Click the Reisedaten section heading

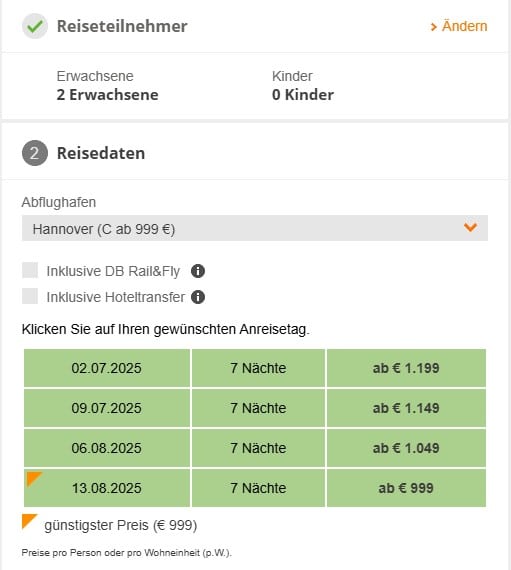point(101,153)
